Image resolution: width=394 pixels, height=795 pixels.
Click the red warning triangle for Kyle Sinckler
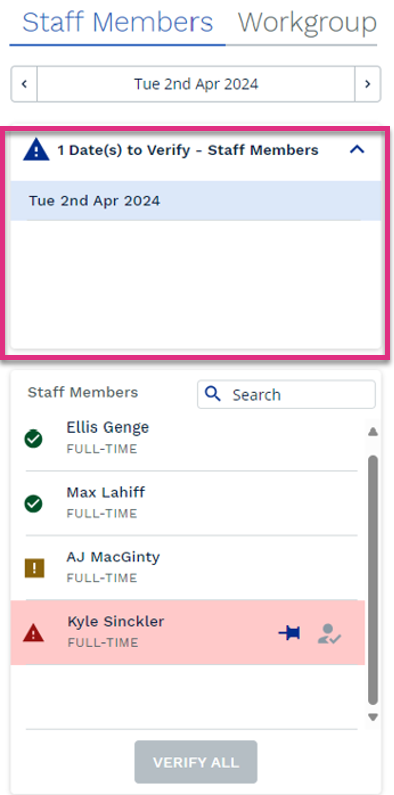point(33,633)
